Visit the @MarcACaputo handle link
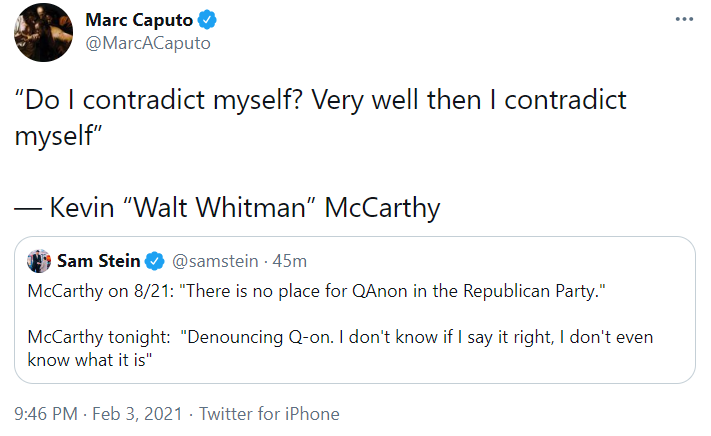This screenshot has width=711, height=436. pos(148,43)
